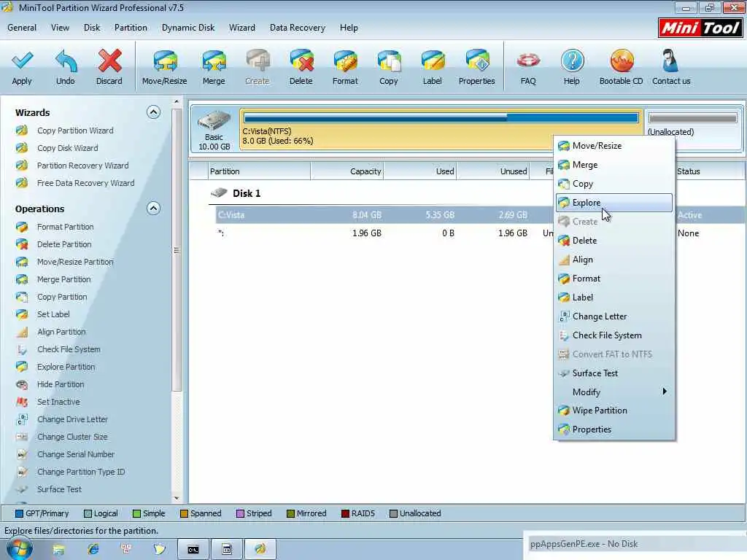Viewport: 747px width, 560px height.
Task: Open Free Data Recovery Wizard
Action: click(86, 183)
